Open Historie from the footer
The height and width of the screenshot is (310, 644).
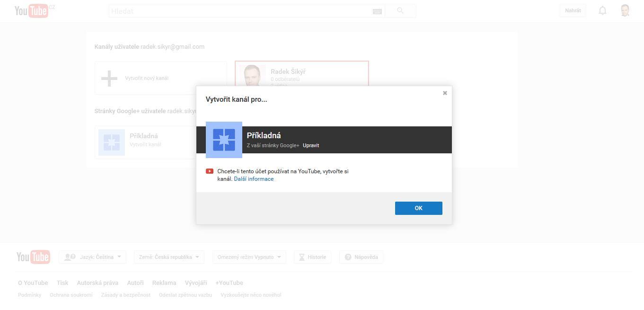coord(312,257)
